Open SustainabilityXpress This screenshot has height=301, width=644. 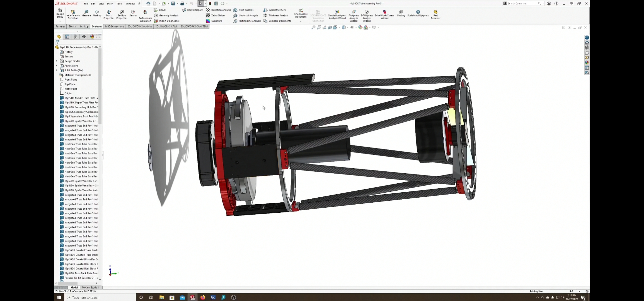click(x=418, y=13)
